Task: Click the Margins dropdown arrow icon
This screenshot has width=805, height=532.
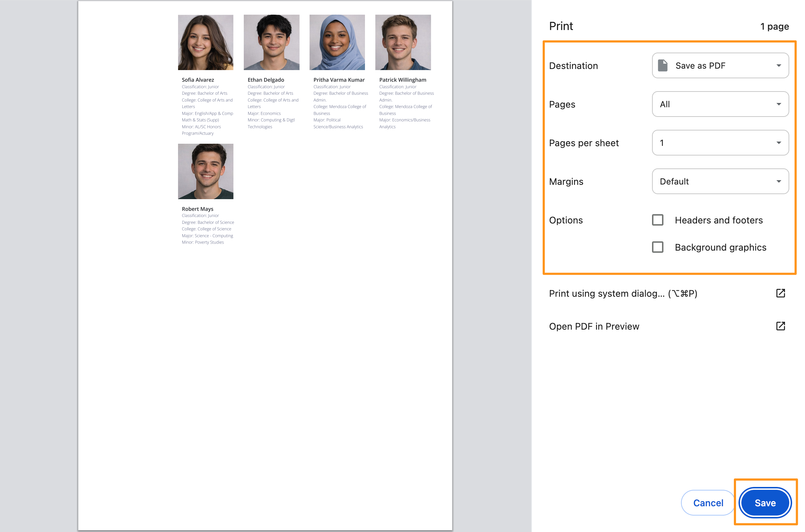Action: [x=779, y=181]
